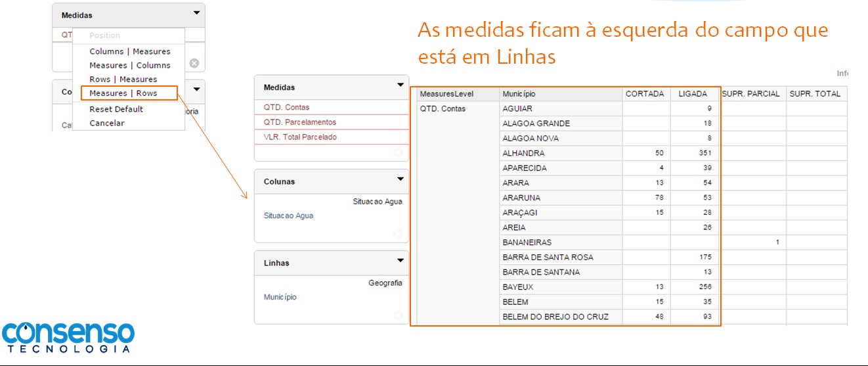Screen dimensions: 868x366
Task: Clear measures in the large Medidas panel
Action: click(x=397, y=152)
